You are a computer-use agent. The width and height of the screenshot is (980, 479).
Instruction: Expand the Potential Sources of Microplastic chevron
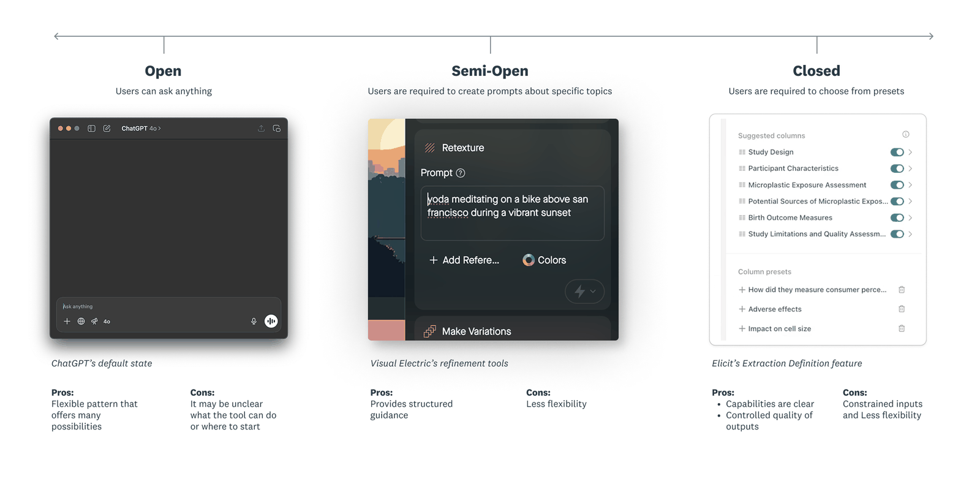911,201
